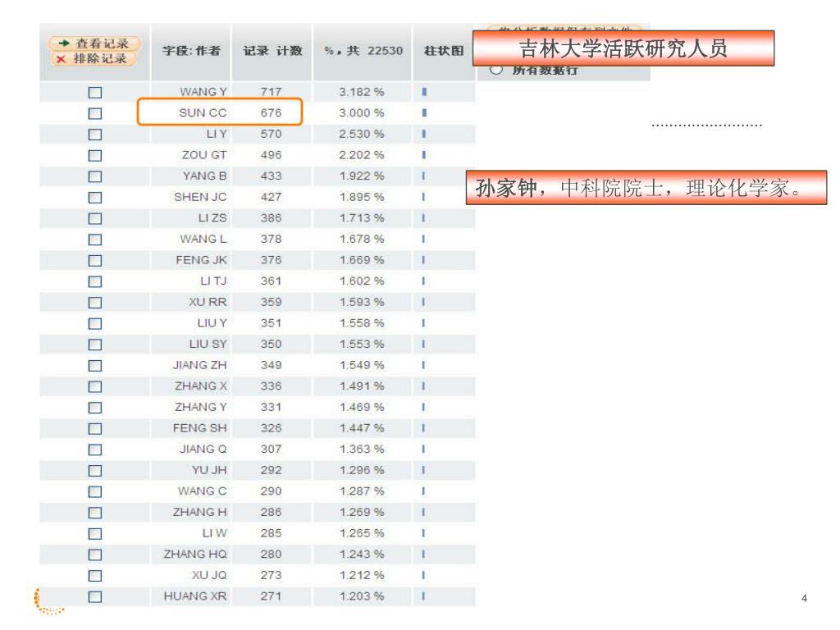840x630 pixels.
Task: Click author name LIU Y
Action: tap(212, 323)
